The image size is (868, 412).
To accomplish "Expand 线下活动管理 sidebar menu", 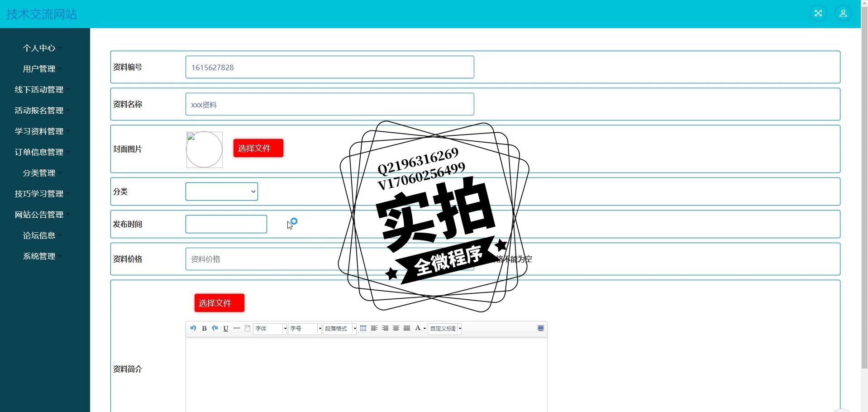I will coord(42,90).
